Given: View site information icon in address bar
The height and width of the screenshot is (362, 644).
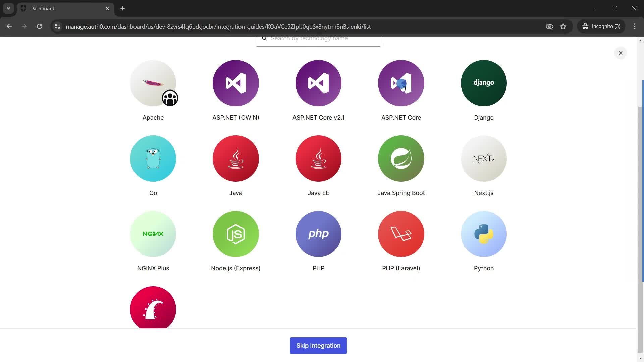Looking at the screenshot, I should [x=57, y=26].
